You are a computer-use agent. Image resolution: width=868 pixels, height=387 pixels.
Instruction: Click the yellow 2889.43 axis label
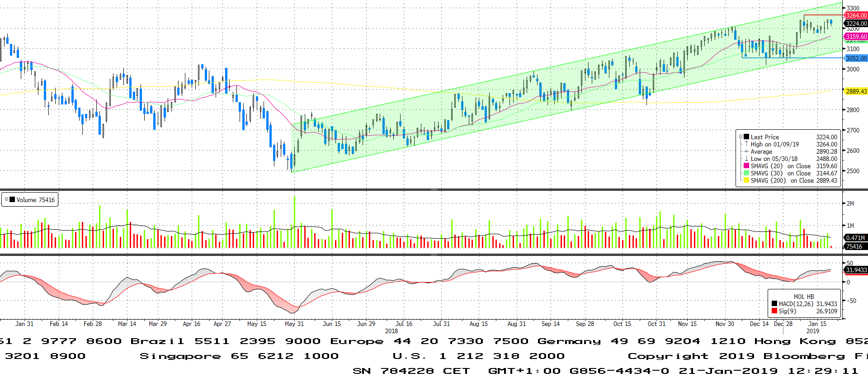click(856, 91)
